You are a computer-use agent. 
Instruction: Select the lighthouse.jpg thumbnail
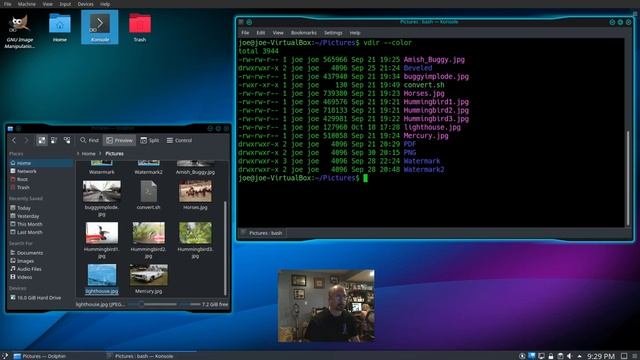(x=102, y=275)
